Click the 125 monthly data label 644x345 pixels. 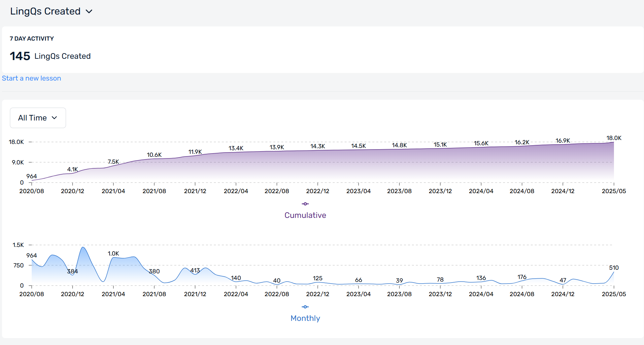pyautogui.click(x=318, y=278)
